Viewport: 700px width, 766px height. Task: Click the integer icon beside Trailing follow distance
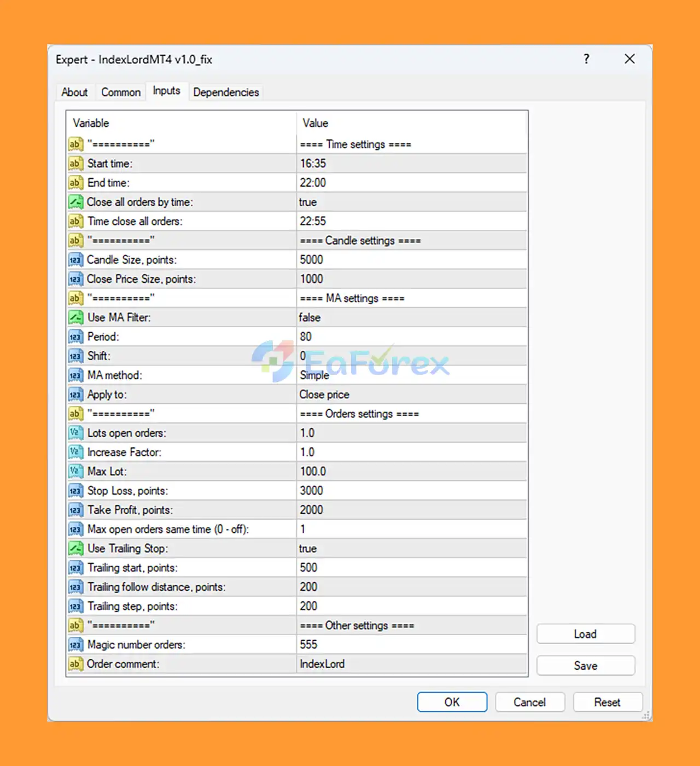[75, 587]
